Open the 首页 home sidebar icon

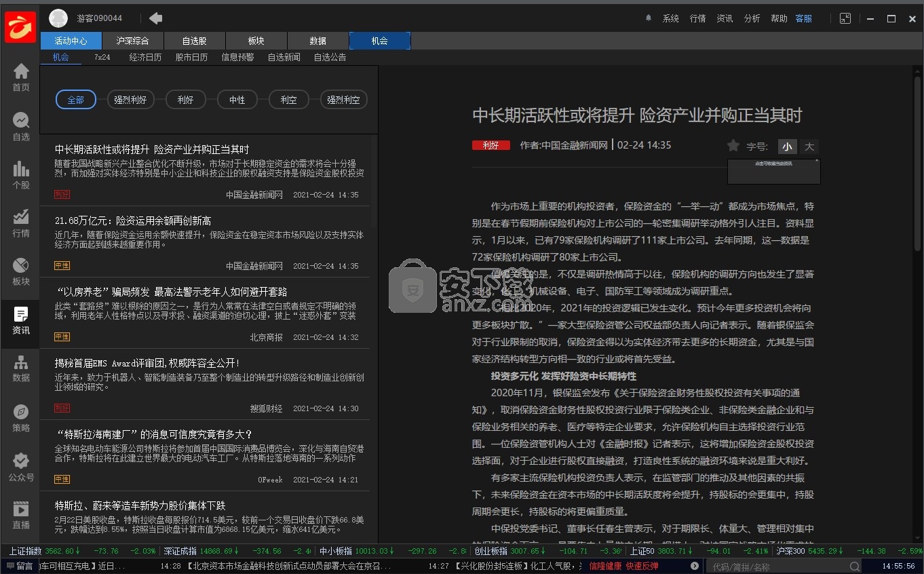point(21,77)
